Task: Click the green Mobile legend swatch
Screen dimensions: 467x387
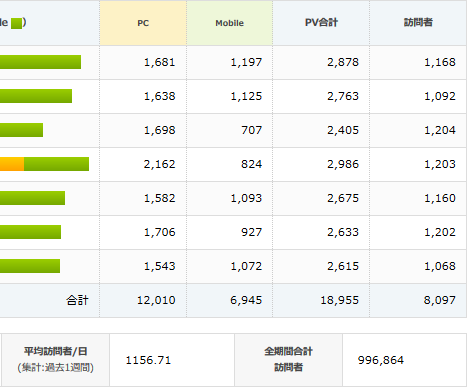Action: pos(16,23)
